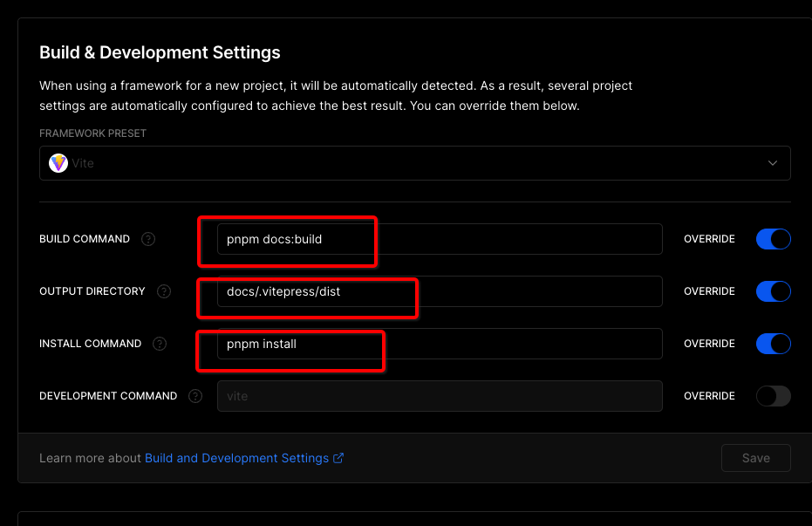This screenshot has height=526, width=812.
Task: Enable override for Development Command
Action: 773,396
